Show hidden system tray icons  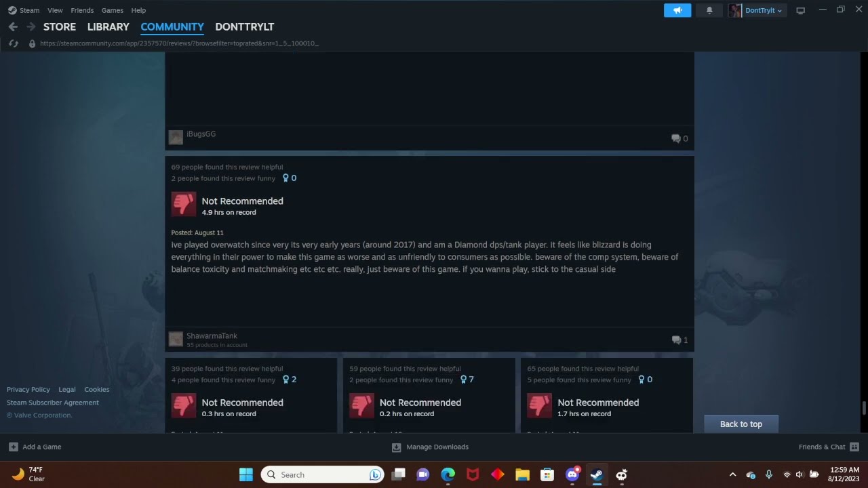tap(732, 474)
